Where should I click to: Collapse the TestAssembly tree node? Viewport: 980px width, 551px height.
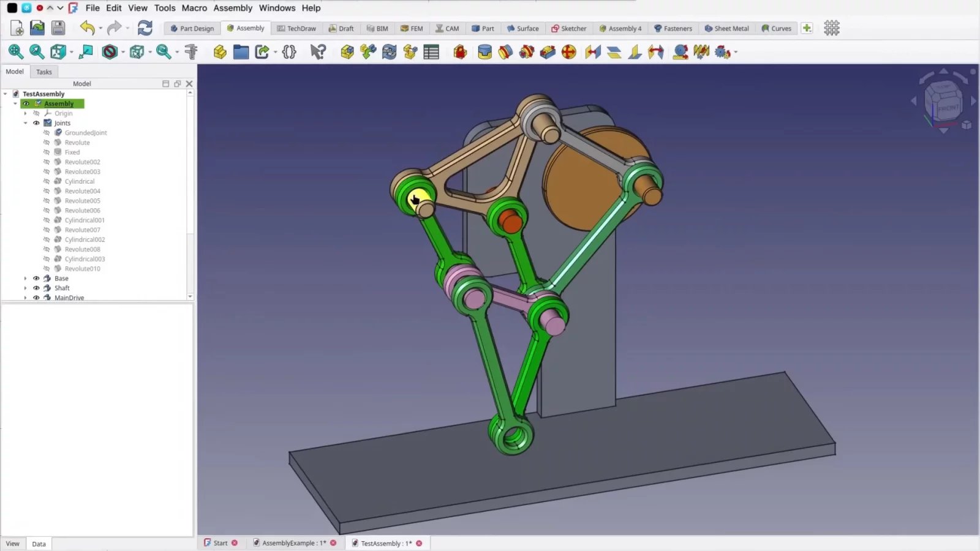tap(6, 94)
